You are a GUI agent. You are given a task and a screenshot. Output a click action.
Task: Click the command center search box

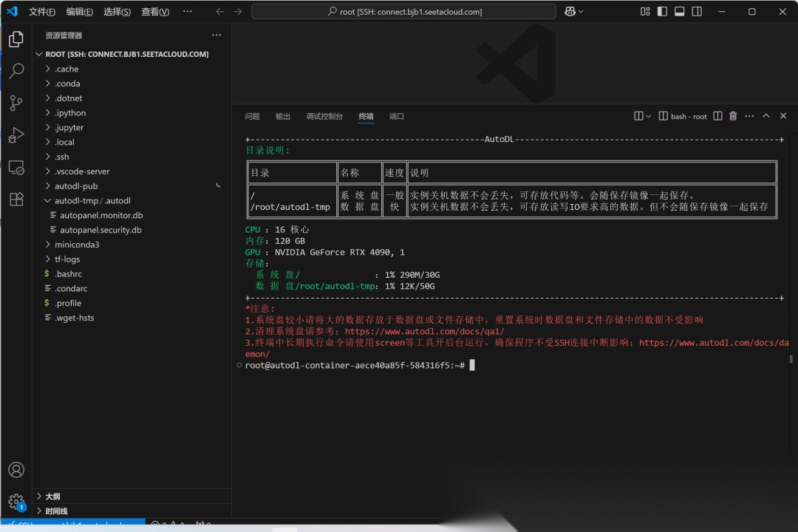point(403,11)
